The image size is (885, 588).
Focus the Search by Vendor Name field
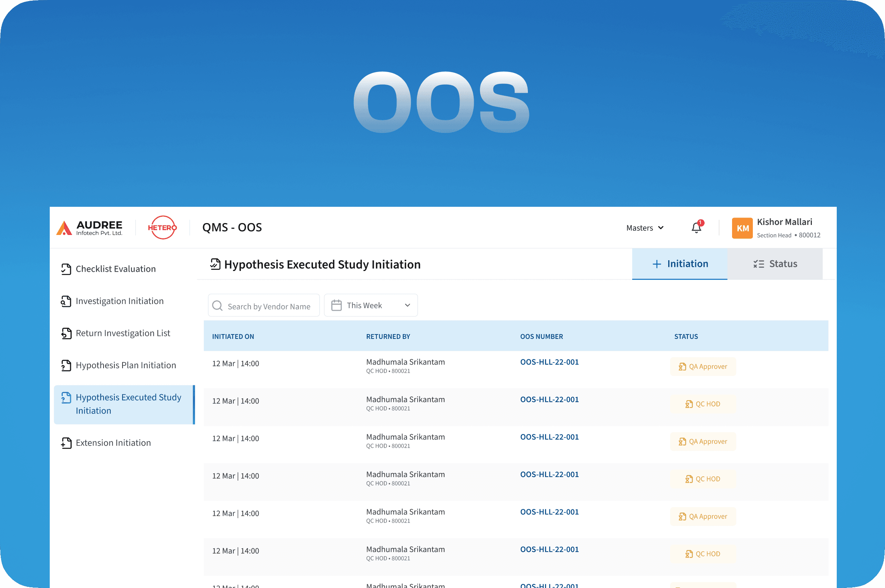click(x=268, y=306)
